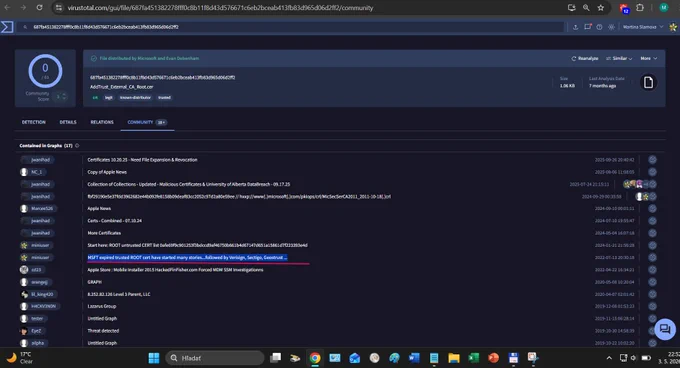
Task: Open the Martina Slamova account dropdown
Action: pyautogui.click(x=643, y=27)
